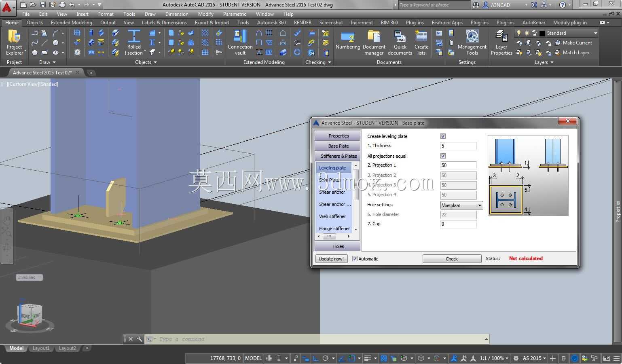Image resolution: width=622 pixels, height=364 pixels.
Task: Click the Autodesk Exchange X icon
Action: point(534,5)
